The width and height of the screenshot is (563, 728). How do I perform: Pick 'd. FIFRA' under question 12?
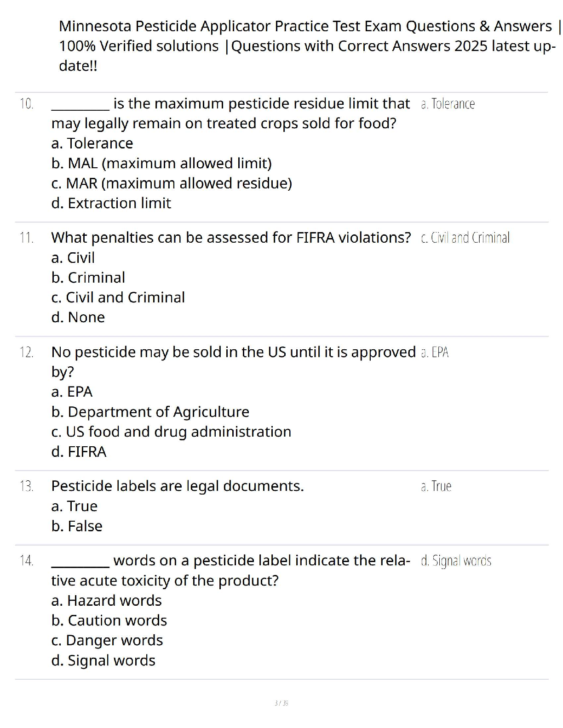tap(79, 452)
